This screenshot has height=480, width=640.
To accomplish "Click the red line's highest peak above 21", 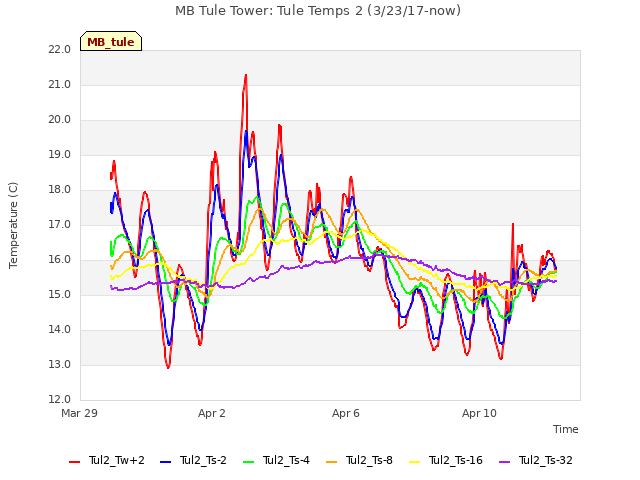I will [x=246, y=76].
